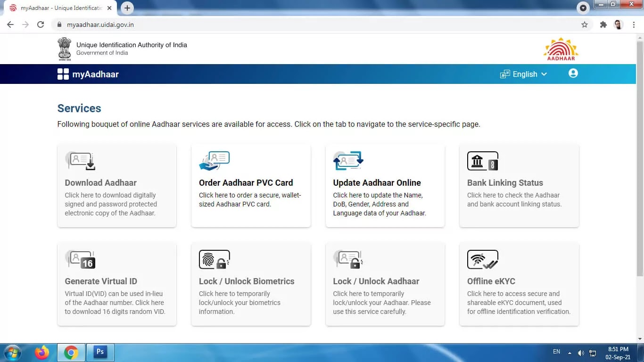The width and height of the screenshot is (644, 362).
Task: Click the Download Aadhaar card icon
Action: pos(80,161)
